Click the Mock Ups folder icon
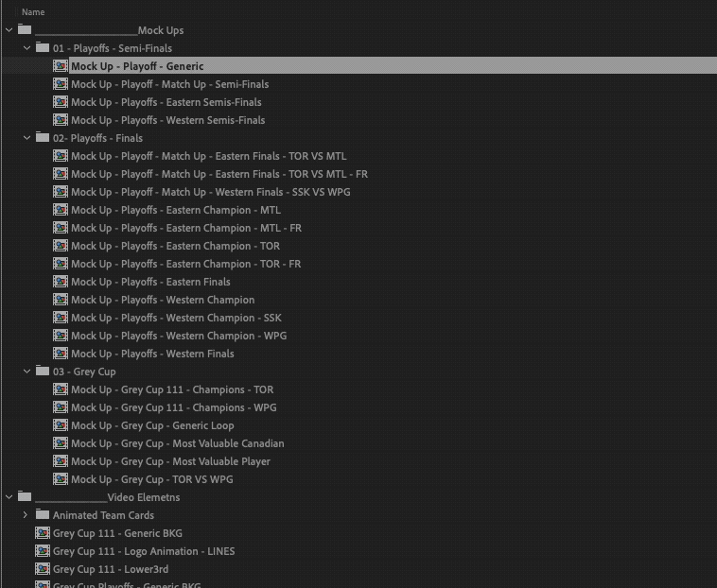 25,29
